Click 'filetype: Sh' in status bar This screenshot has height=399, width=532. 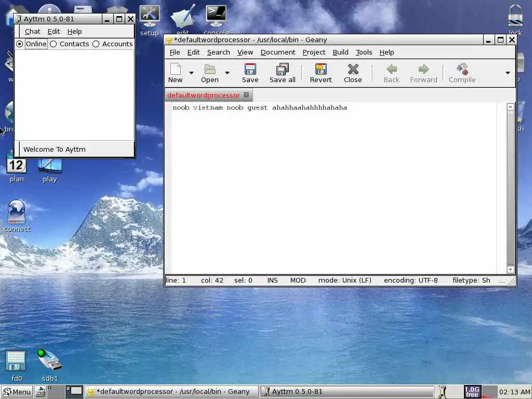(x=471, y=281)
